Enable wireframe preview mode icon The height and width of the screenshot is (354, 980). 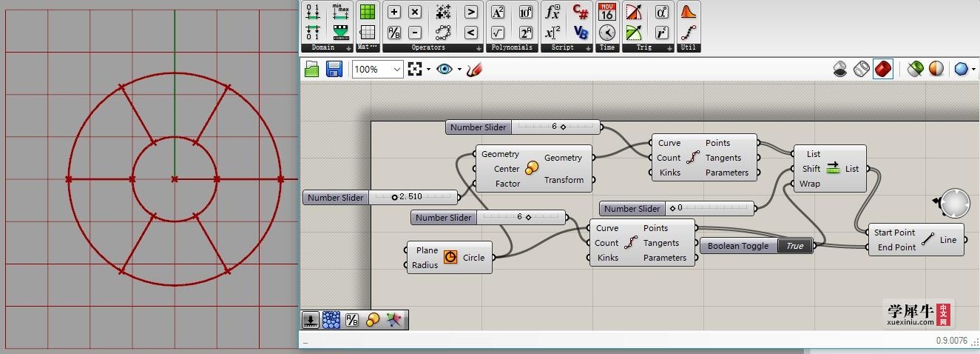861,70
